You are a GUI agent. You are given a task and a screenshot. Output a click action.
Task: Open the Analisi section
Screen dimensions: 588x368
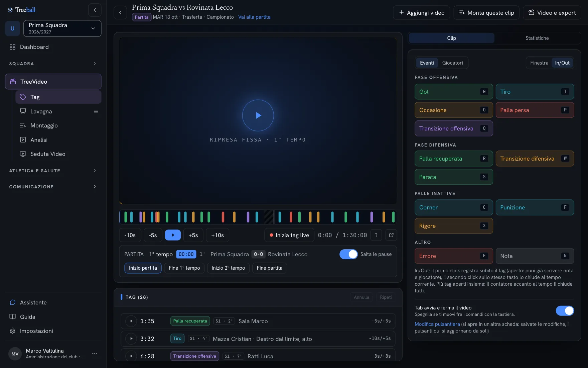tap(58, 140)
